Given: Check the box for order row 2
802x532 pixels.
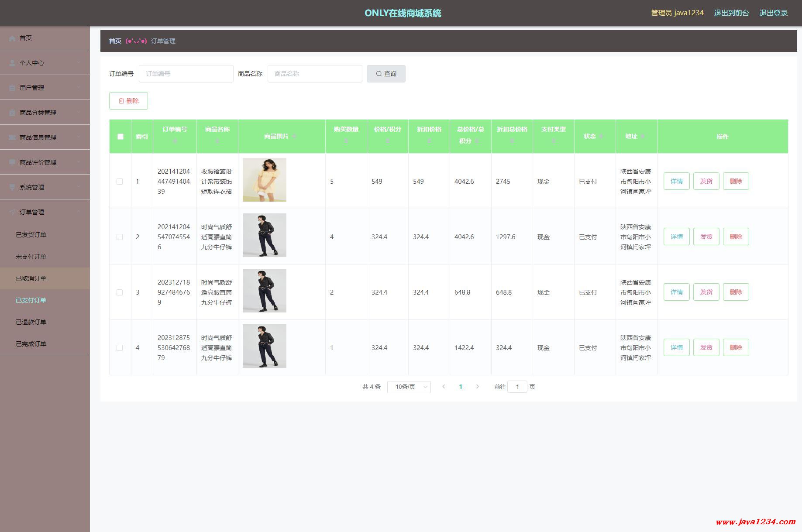Looking at the screenshot, I should [120, 237].
